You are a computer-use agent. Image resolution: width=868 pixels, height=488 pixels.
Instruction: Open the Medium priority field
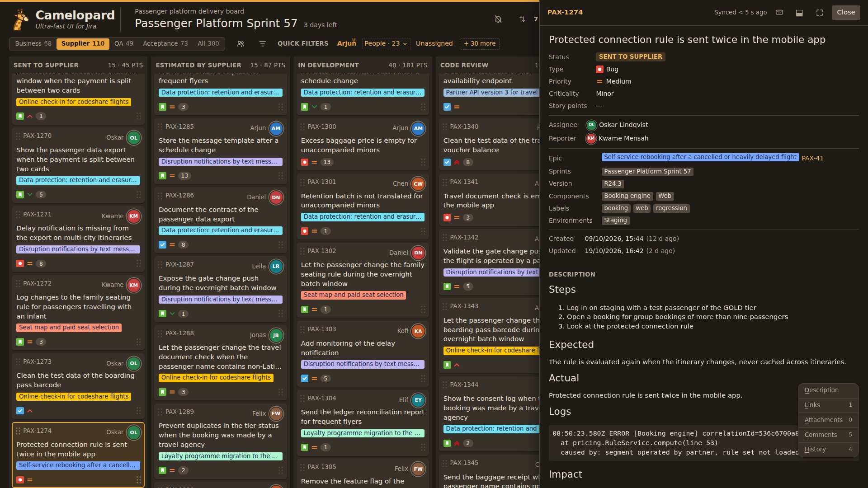click(x=614, y=81)
